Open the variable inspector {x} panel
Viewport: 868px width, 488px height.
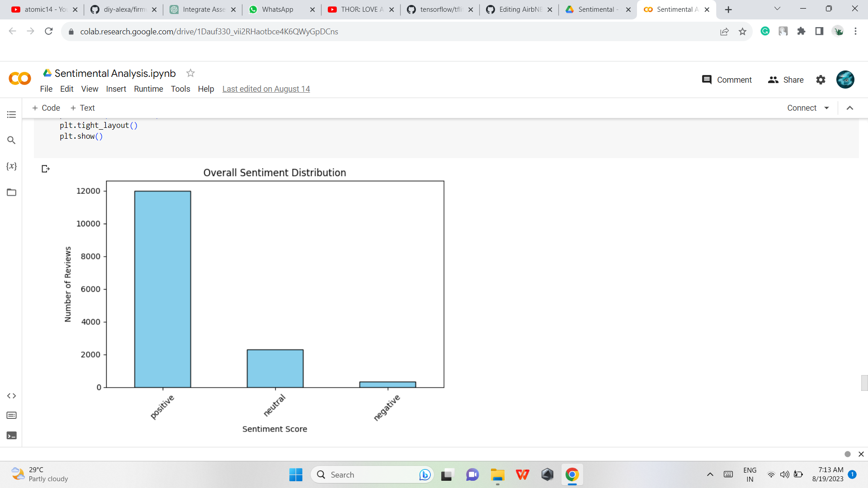11,166
